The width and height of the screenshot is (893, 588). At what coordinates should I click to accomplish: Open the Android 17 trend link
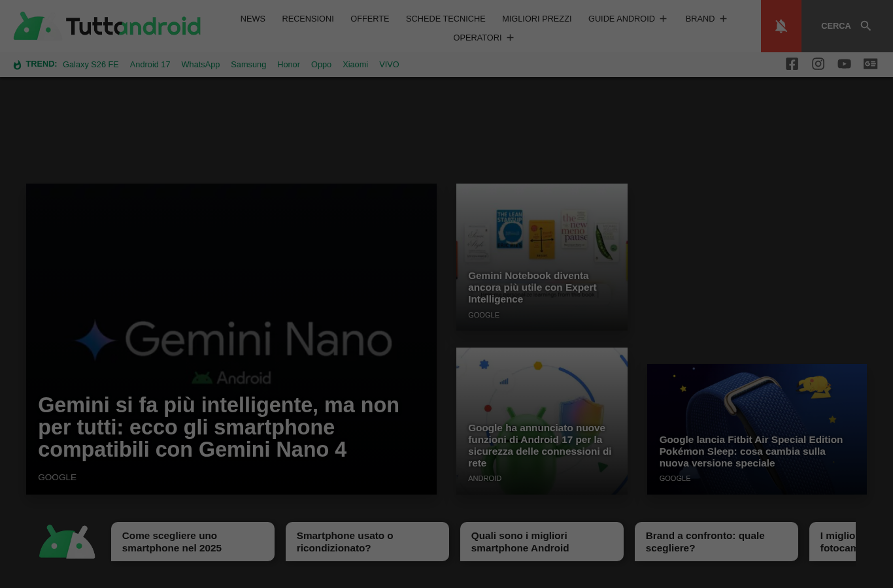pyautogui.click(x=150, y=64)
